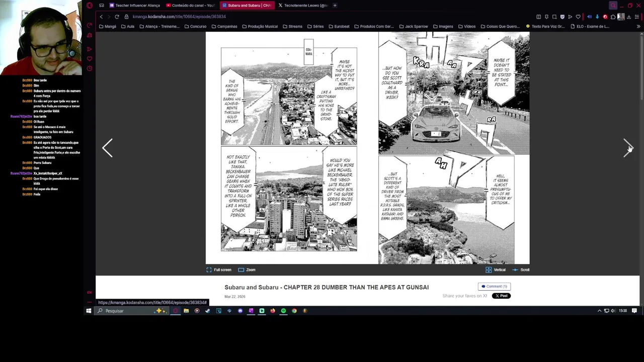Share chapter with the X Post button

tap(501, 296)
